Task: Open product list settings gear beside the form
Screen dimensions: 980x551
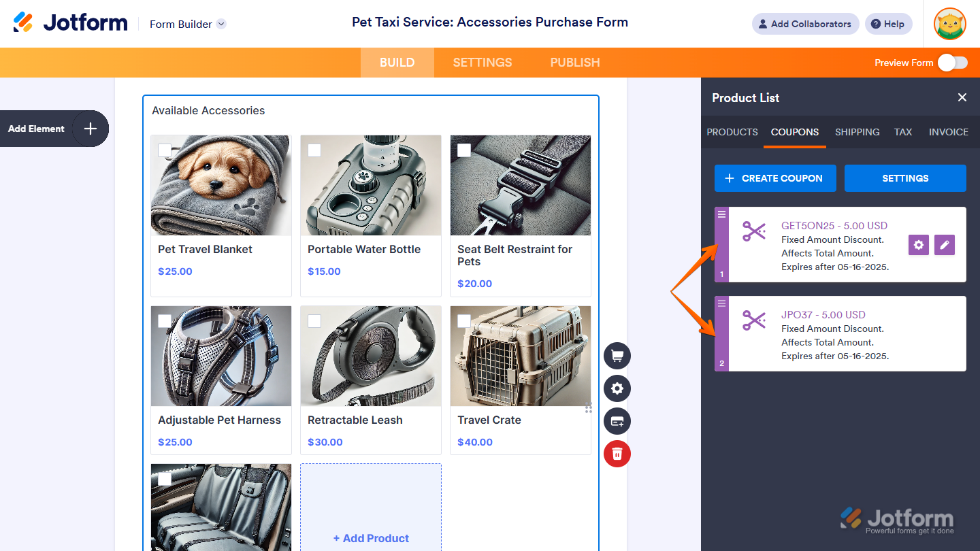Action: tap(617, 388)
